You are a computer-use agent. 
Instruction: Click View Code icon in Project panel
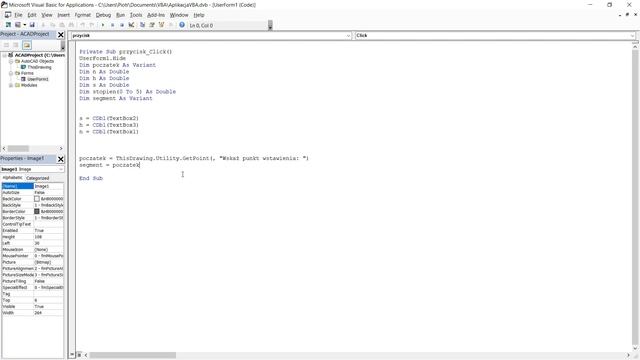coord(7,45)
